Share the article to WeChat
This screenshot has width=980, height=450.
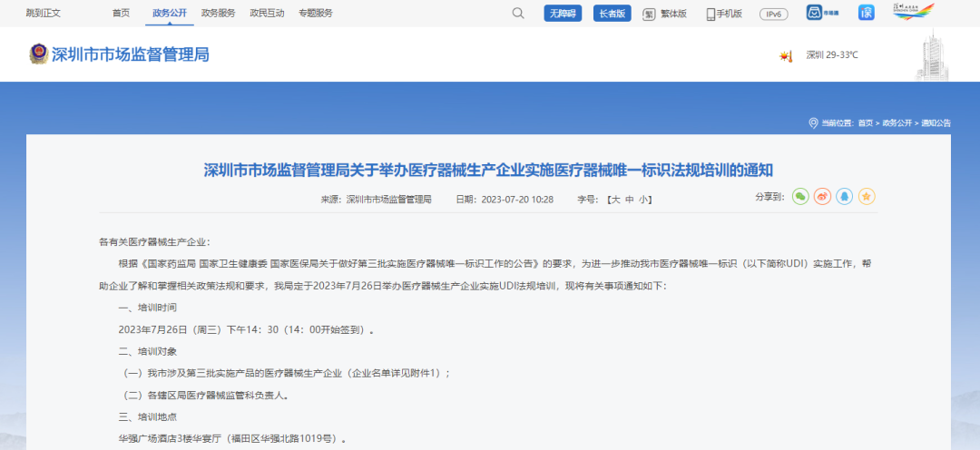(x=799, y=196)
